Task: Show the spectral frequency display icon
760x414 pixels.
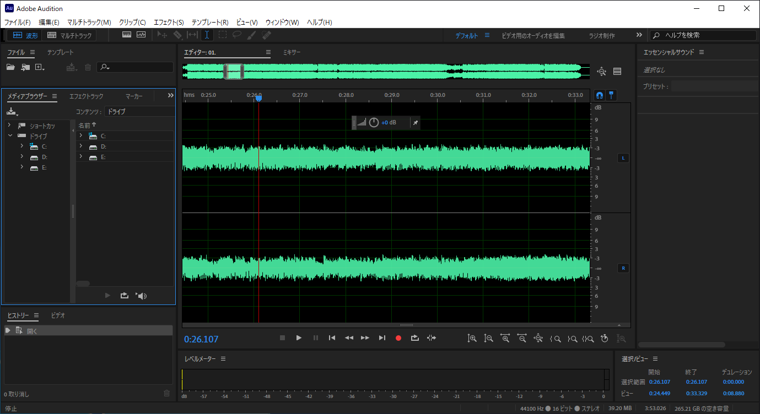Action: [127, 35]
